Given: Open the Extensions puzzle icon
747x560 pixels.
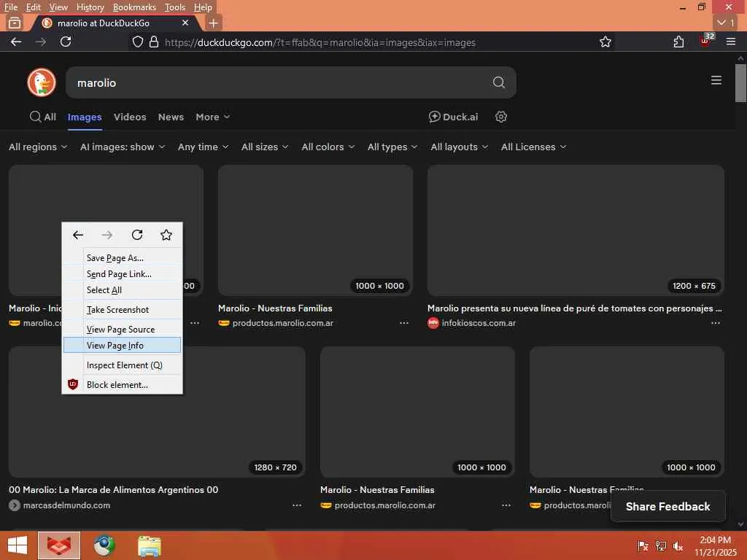Looking at the screenshot, I should coord(678,42).
